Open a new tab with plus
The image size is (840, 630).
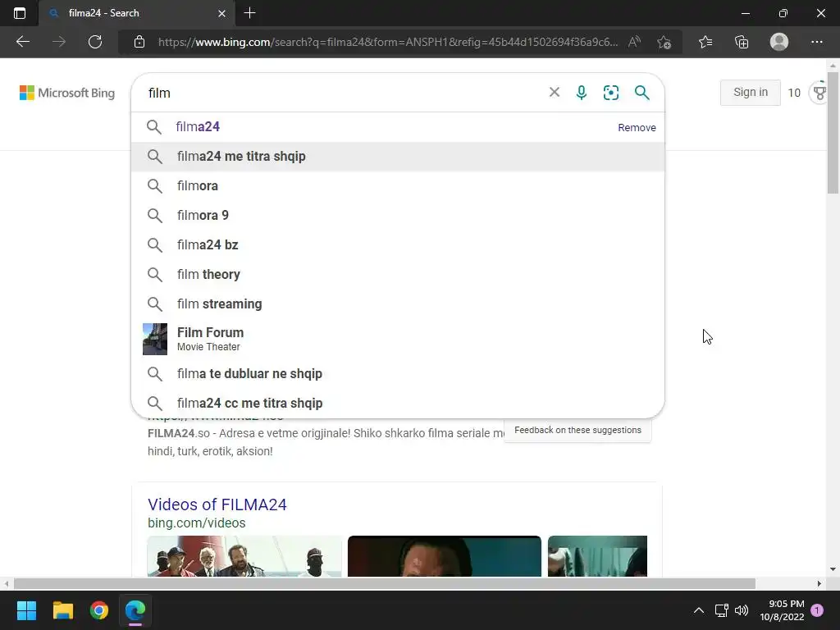(x=249, y=13)
